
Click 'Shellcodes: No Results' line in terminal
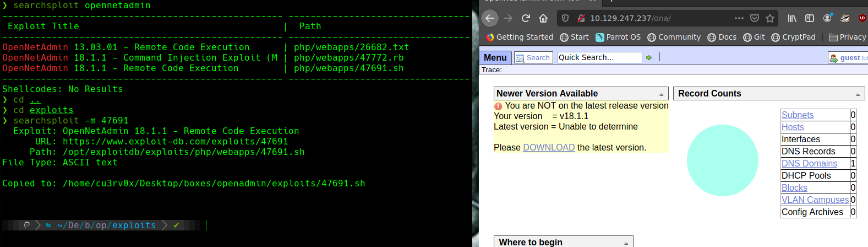tap(63, 89)
